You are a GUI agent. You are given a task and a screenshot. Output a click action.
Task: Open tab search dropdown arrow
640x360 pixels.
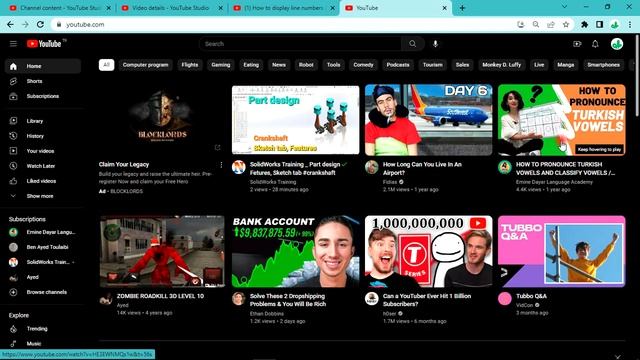click(564, 7)
